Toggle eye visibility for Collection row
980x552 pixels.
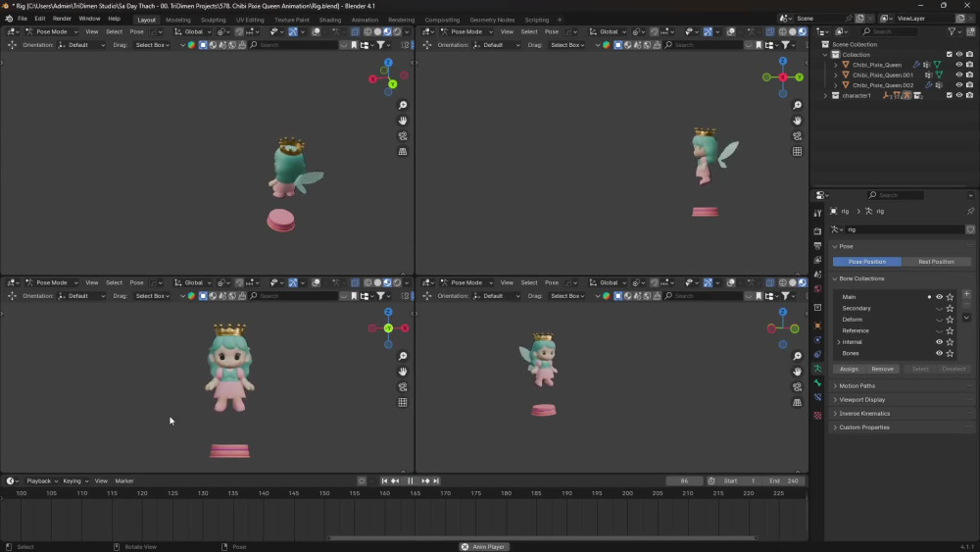959,54
